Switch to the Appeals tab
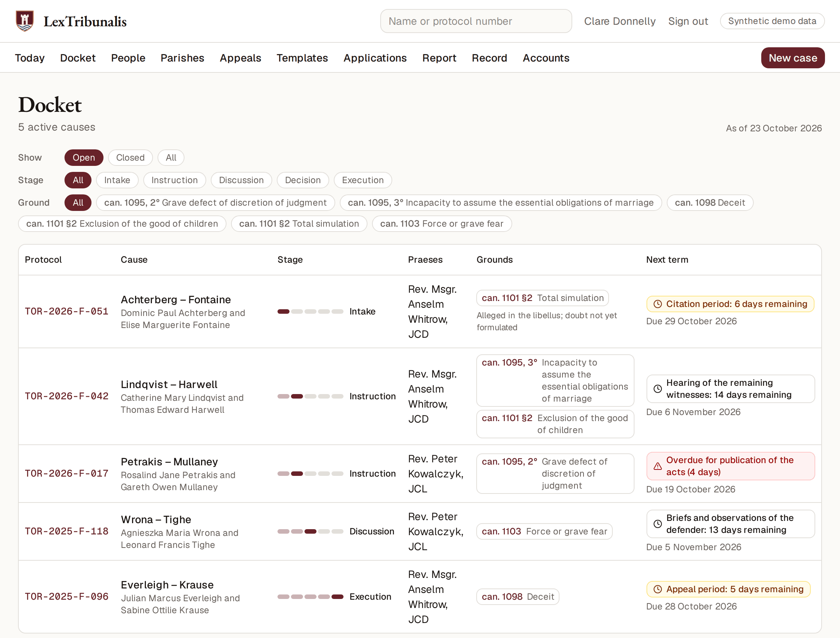This screenshot has width=840, height=638. (x=240, y=58)
